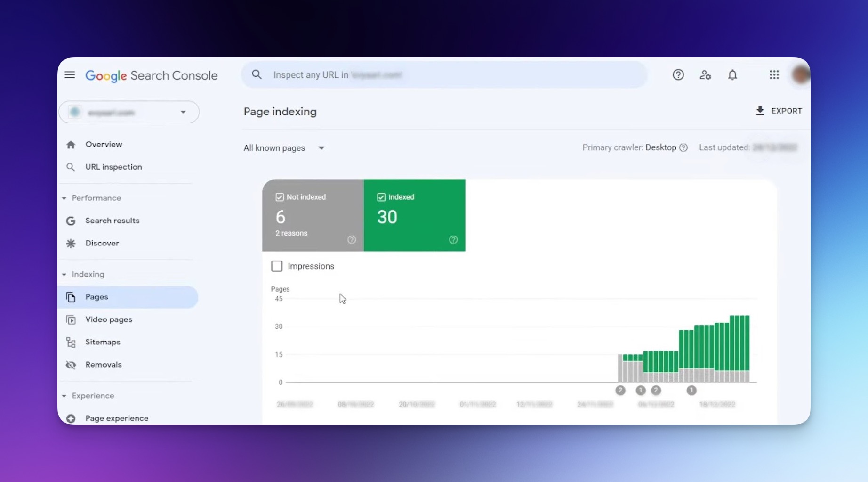Viewport: 868px width, 482px height.
Task: Open Removals via the crossed-eye icon
Action: pos(71,365)
